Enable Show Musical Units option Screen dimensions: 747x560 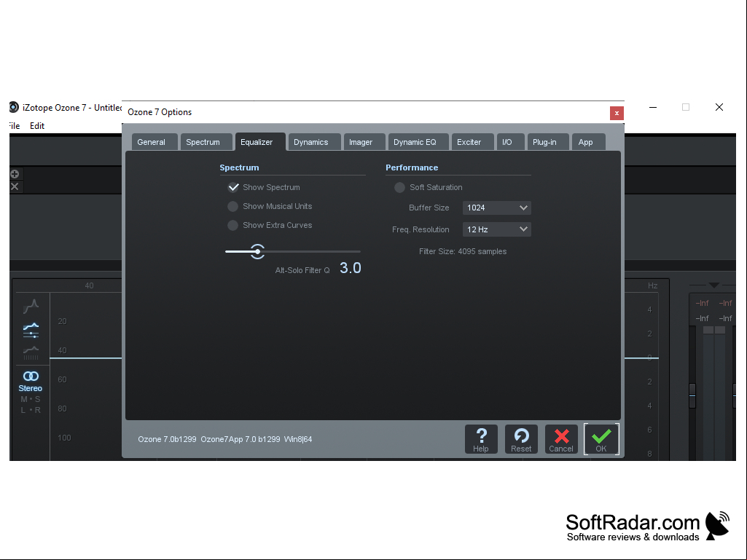click(x=233, y=206)
